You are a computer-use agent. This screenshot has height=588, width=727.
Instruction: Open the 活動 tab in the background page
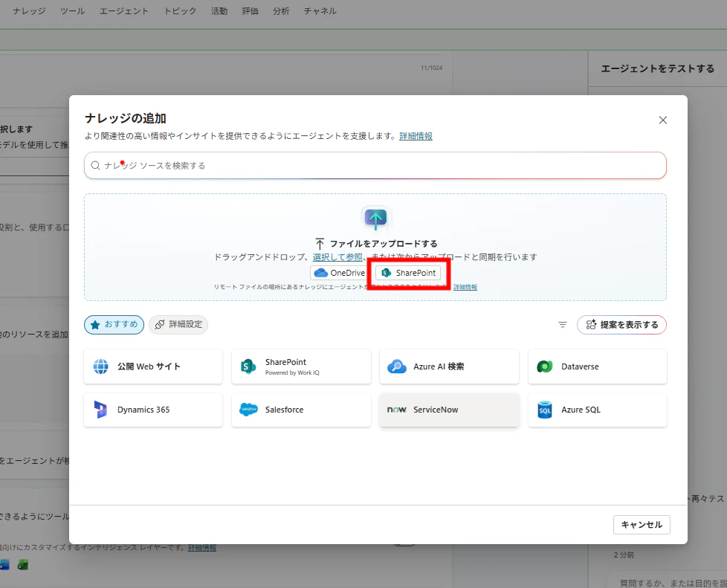(219, 11)
